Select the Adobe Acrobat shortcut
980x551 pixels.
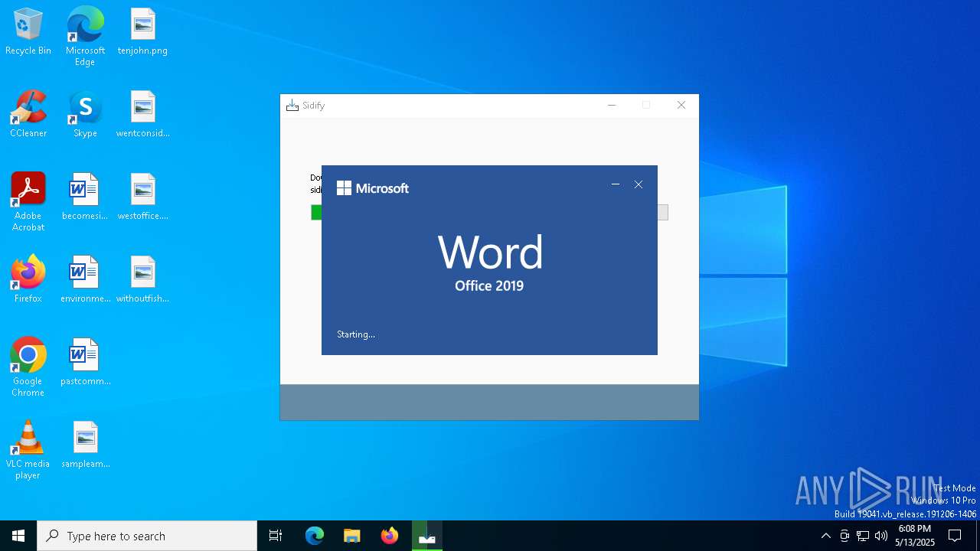[x=28, y=202]
